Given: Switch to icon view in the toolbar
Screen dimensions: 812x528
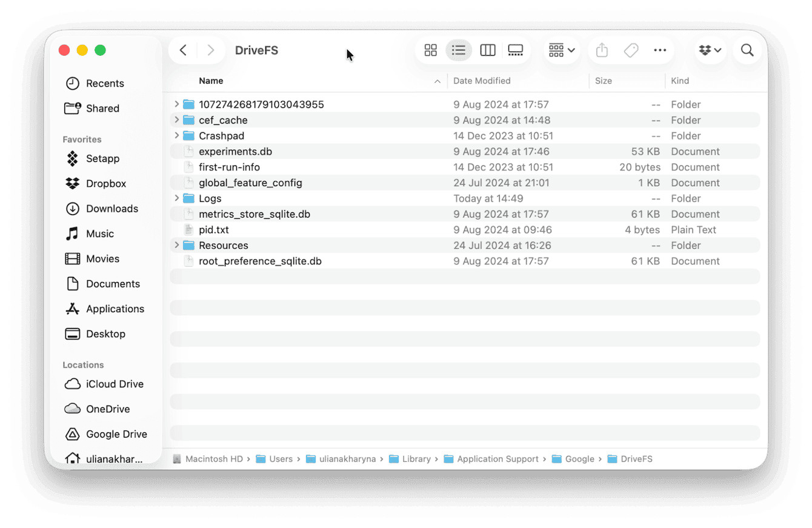Looking at the screenshot, I should pos(430,50).
